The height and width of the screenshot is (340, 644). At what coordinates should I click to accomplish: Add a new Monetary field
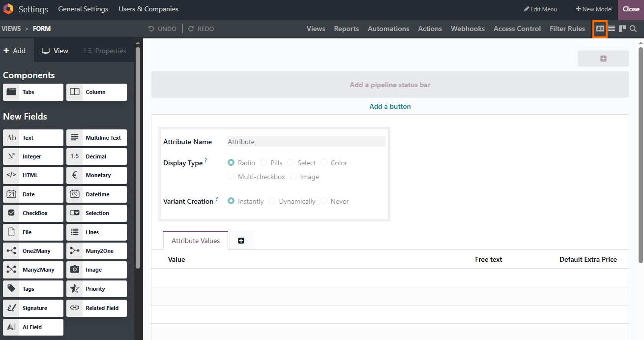click(96, 175)
